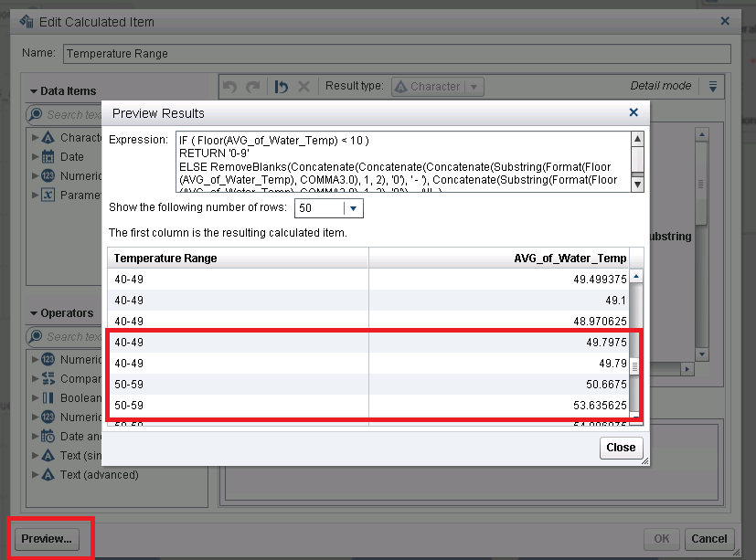Image resolution: width=756 pixels, height=560 pixels.
Task: Close the Edit Calculated Item dialog
Action: [725, 21]
